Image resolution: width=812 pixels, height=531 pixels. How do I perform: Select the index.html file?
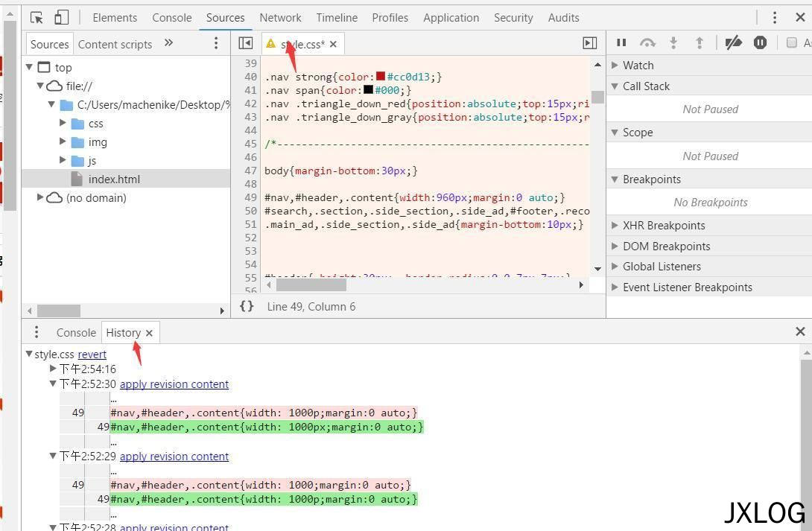[x=114, y=179]
